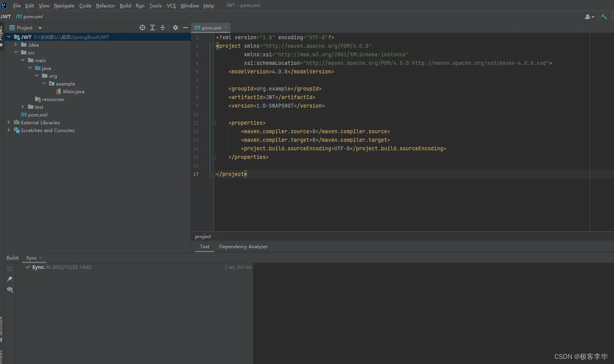Click the rerun sync icon in Build panel
614x364 pixels.
pyautogui.click(x=10, y=269)
